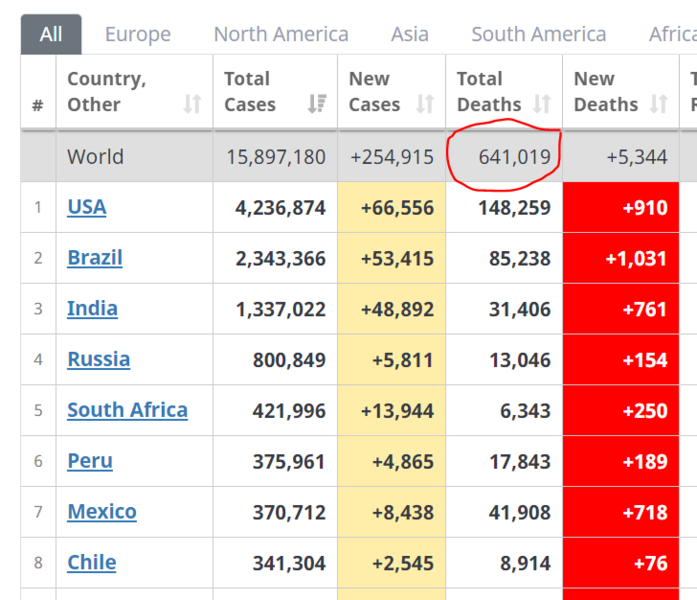The image size is (697, 600).
Task: Open the Mexico country link
Action: click(x=102, y=512)
